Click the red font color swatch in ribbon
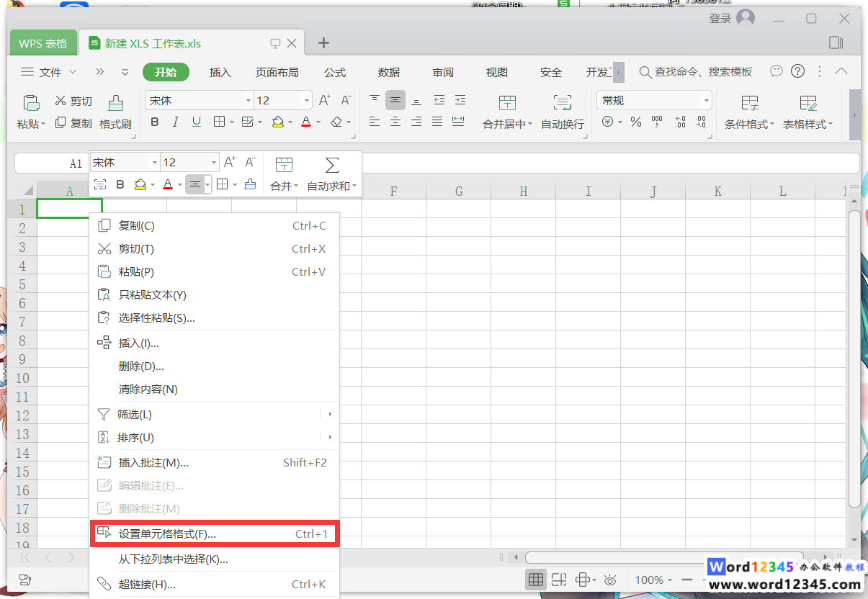The image size is (868, 599). click(x=306, y=122)
